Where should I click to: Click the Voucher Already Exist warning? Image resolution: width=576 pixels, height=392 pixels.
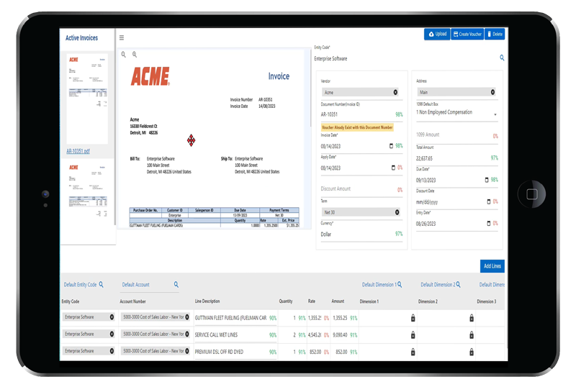[x=357, y=127]
